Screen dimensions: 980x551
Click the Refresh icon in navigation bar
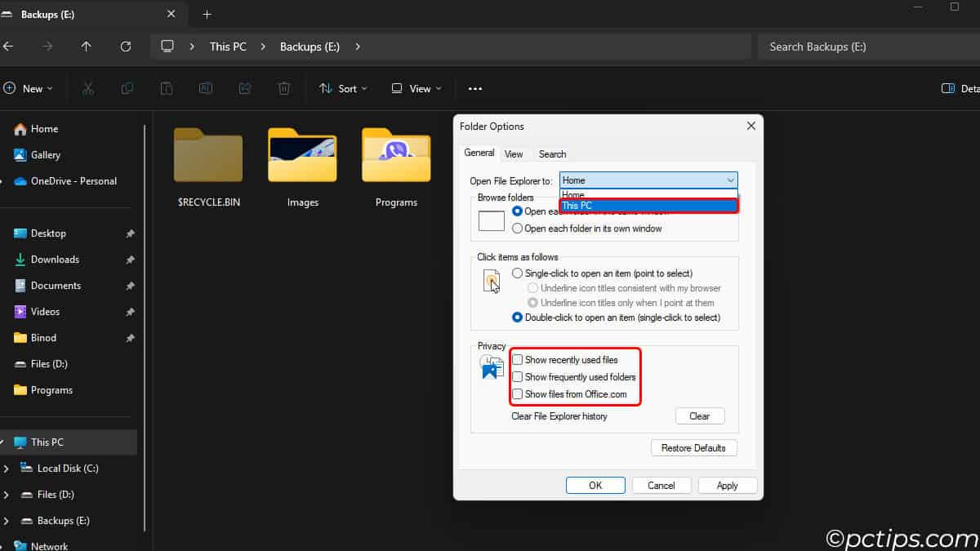126,47
